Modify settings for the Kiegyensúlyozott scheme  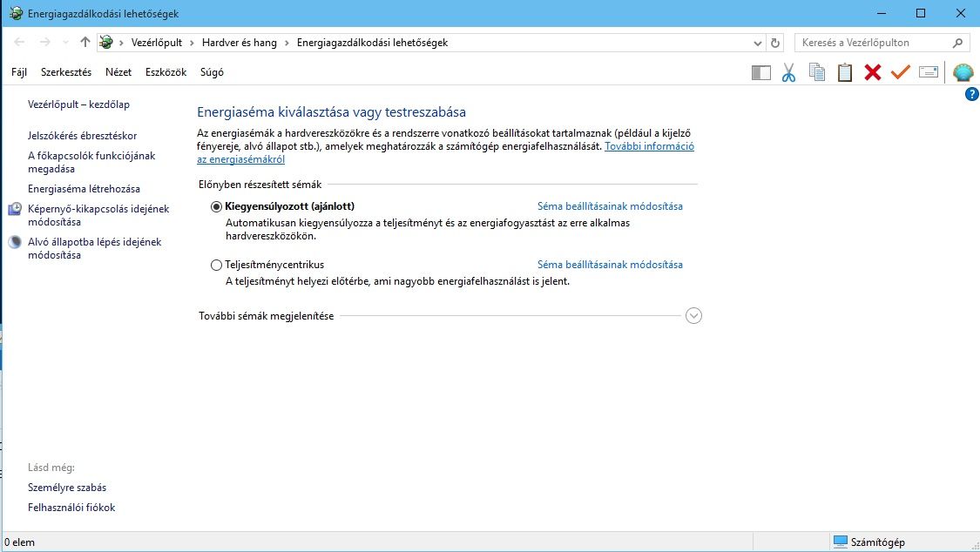coord(610,206)
